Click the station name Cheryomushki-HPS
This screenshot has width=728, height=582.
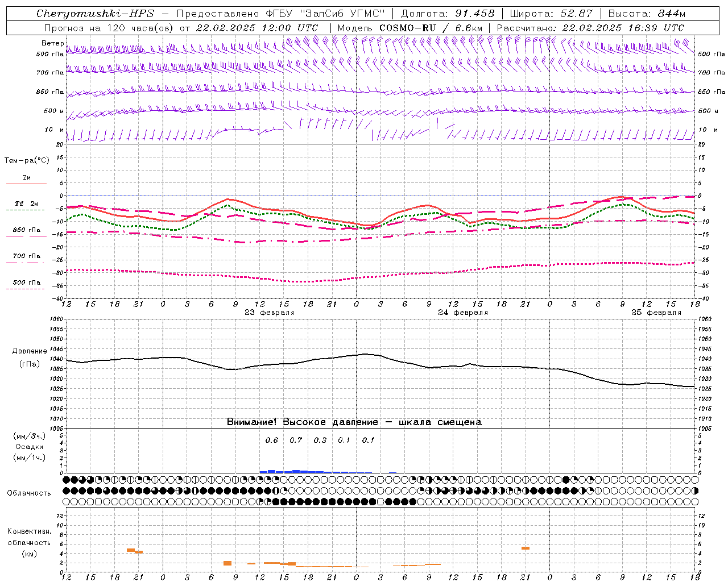click(x=95, y=14)
